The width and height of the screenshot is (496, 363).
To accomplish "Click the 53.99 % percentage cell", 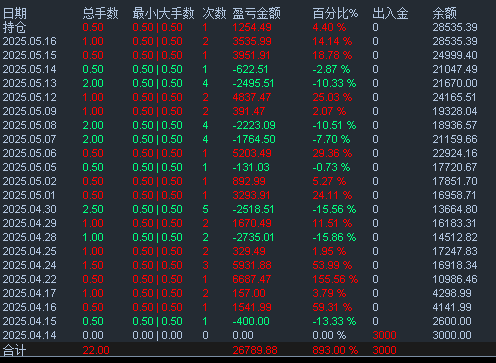I will coord(332,265).
